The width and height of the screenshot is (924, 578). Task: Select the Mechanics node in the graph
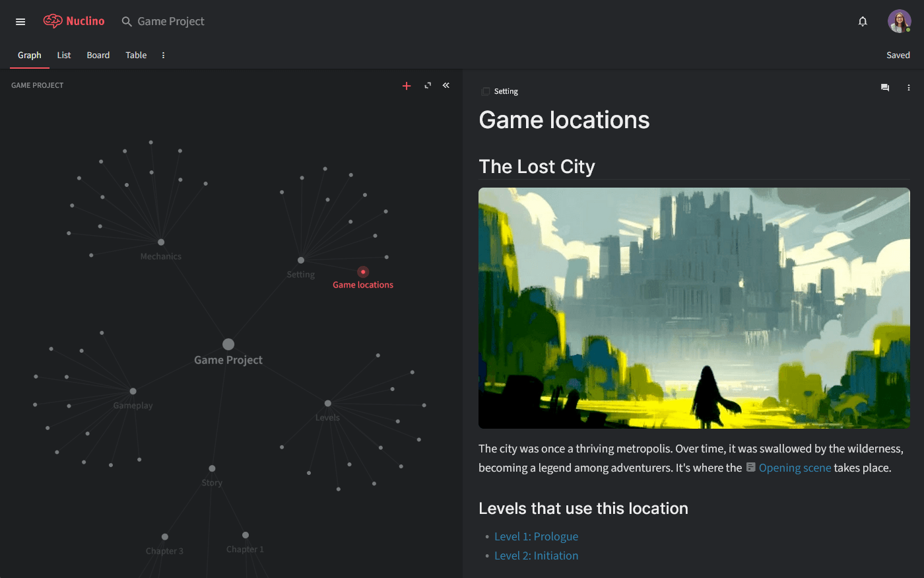(x=160, y=242)
